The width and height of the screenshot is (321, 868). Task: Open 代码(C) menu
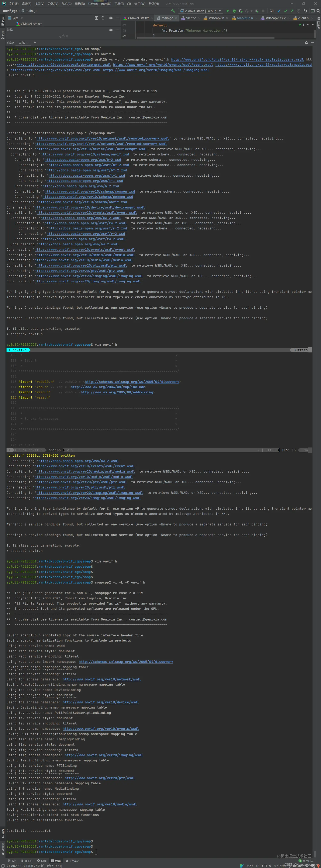point(66,4)
